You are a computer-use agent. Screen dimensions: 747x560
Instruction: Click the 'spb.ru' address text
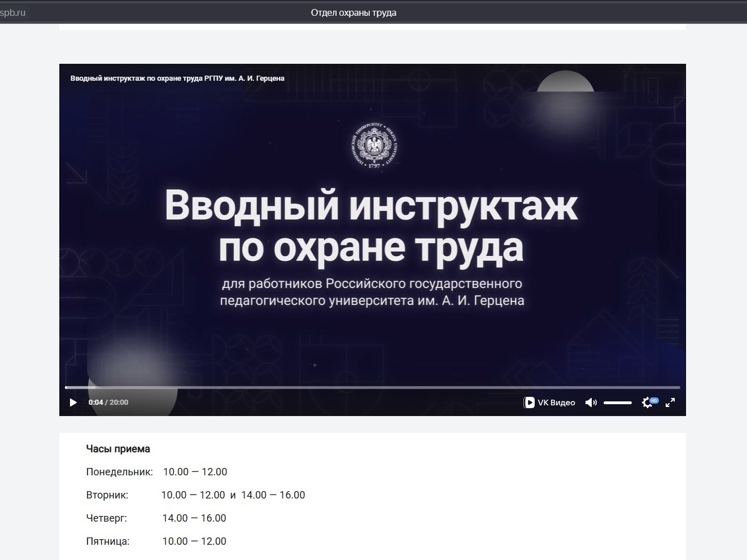coord(12,12)
